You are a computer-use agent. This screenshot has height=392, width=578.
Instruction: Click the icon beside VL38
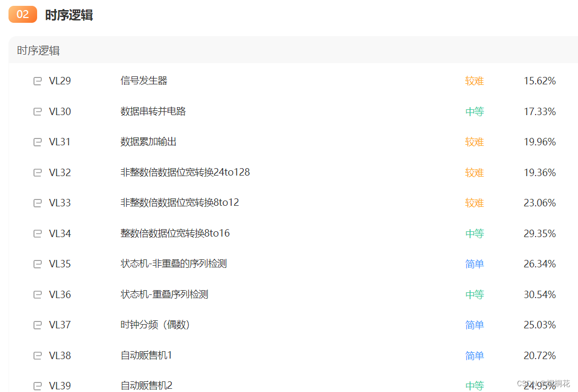pos(38,355)
